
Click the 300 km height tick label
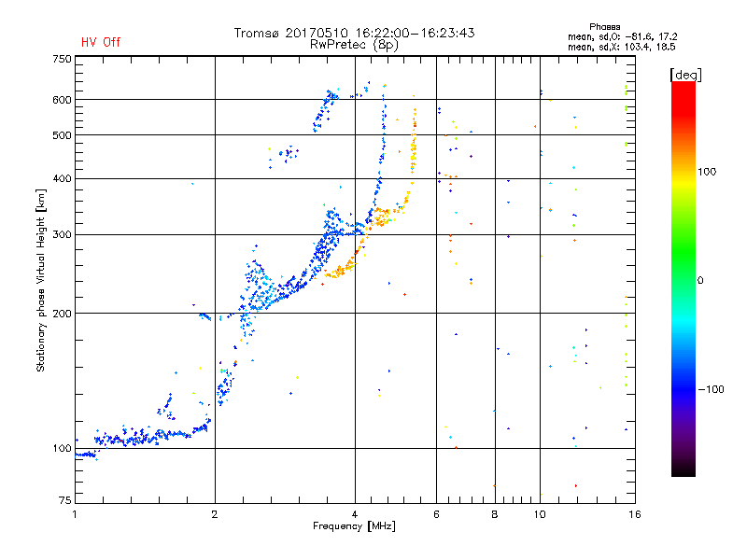[62, 234]
